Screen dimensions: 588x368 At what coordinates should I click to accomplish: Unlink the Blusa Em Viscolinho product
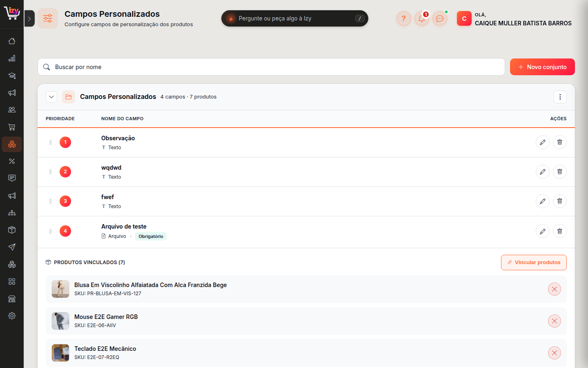pyautogui.click(x=555, y=289)
